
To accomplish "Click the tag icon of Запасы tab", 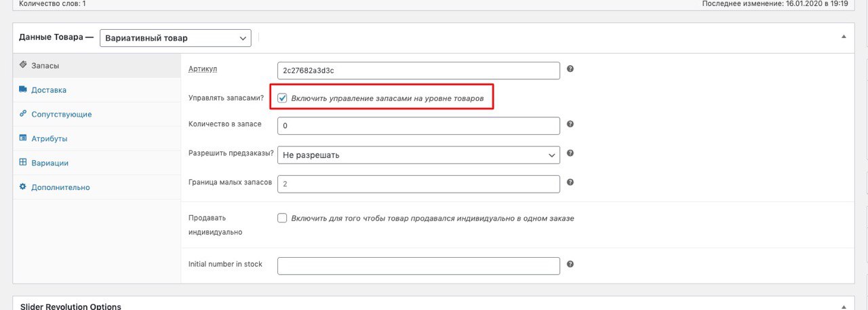I will [23, 65].
